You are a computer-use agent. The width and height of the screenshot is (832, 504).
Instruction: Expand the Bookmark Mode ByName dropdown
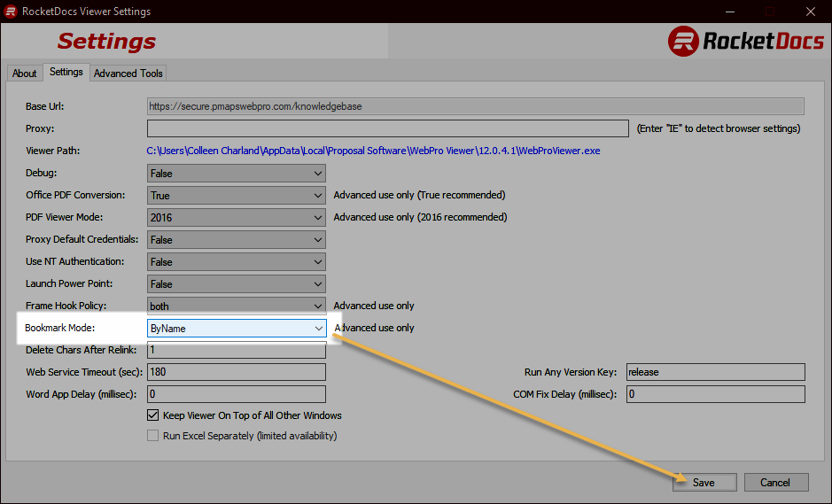tap(237, 328)
